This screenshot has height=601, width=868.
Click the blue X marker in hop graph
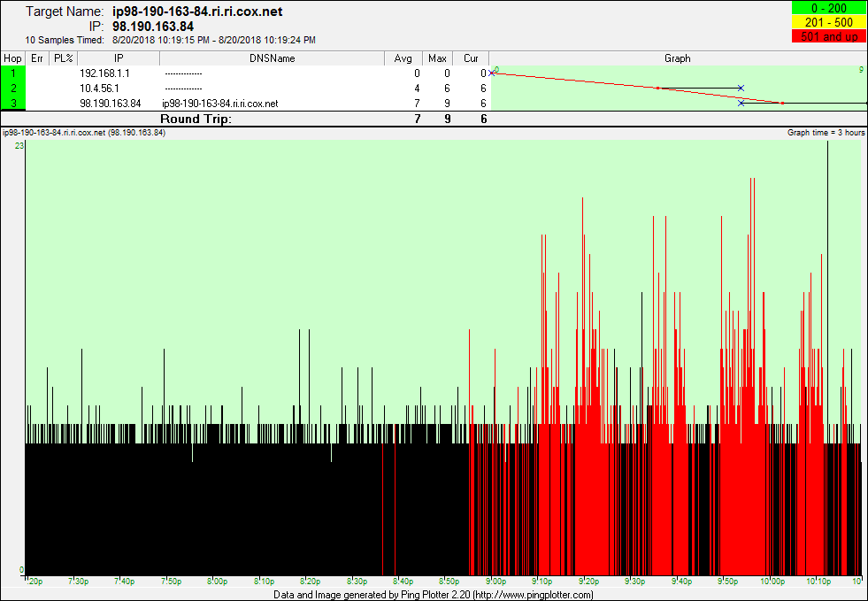click(741, 89)
